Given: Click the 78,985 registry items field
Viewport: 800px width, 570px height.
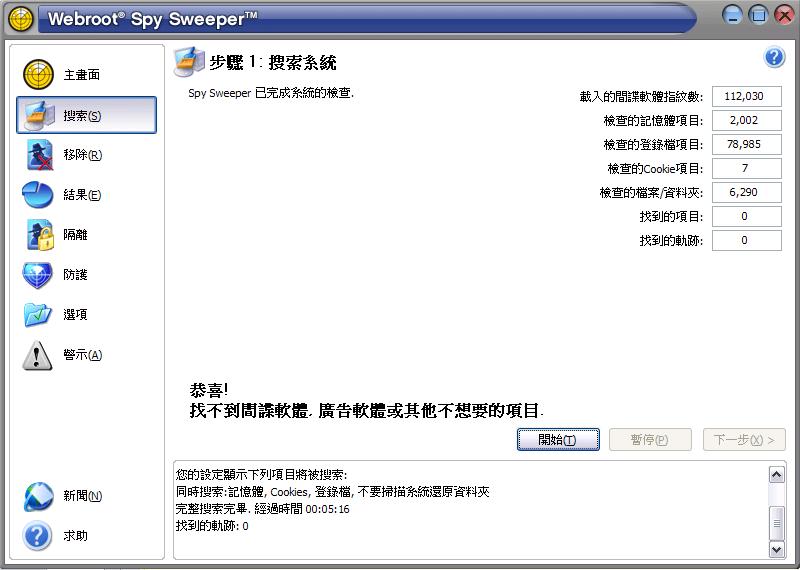Looking at the screenshot, I should 746,144.
